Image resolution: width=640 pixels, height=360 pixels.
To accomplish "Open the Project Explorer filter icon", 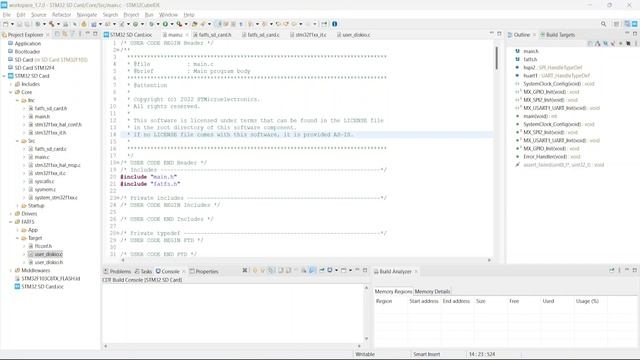I will (73, 34).
